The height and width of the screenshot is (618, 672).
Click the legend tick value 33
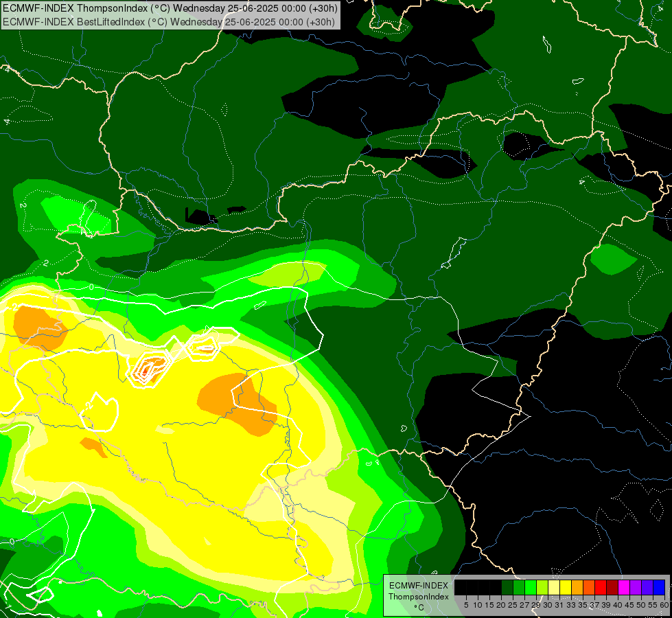[x=571, y=605]
